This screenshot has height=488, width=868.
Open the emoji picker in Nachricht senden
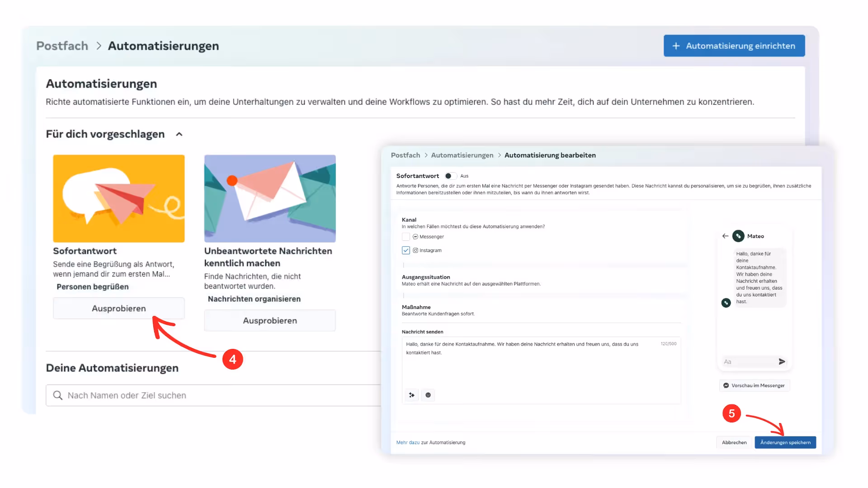point(428,395)
